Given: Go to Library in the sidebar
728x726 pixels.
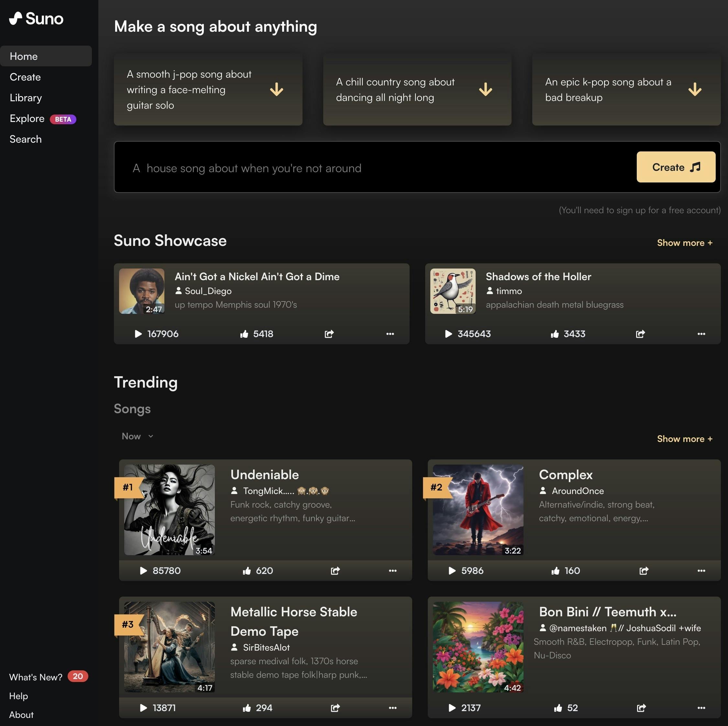Looking at the screenshot, I should pos(26,98).
